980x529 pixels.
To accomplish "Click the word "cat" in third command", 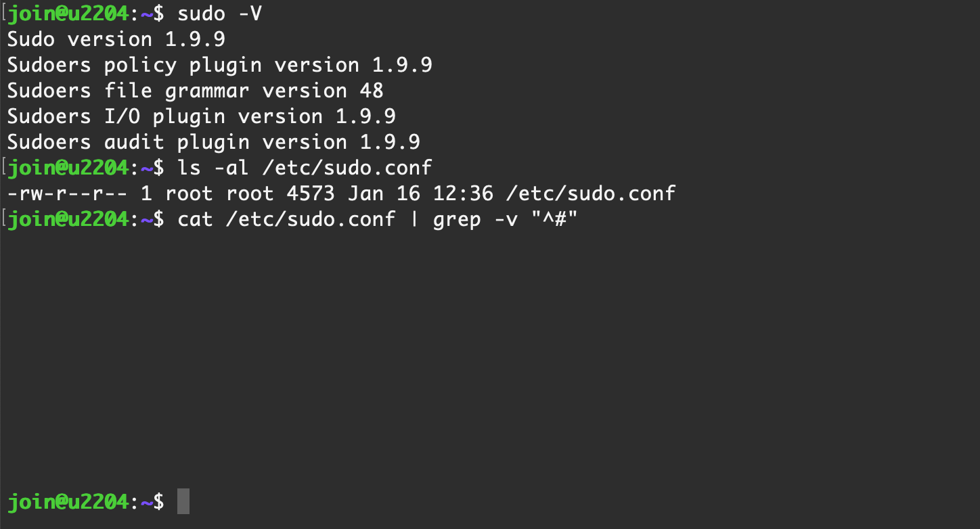I will 195,219.
